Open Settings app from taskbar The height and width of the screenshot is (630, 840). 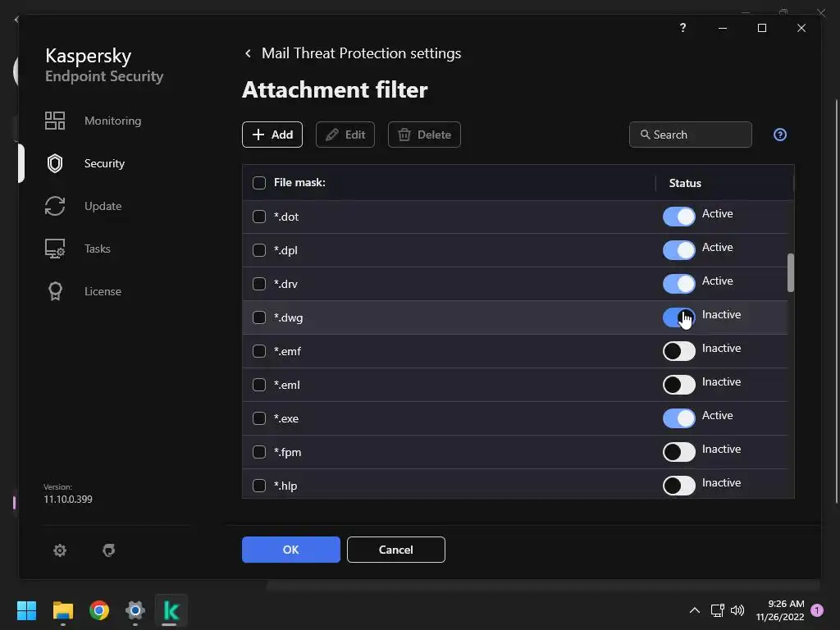click(x=135, y=610)
